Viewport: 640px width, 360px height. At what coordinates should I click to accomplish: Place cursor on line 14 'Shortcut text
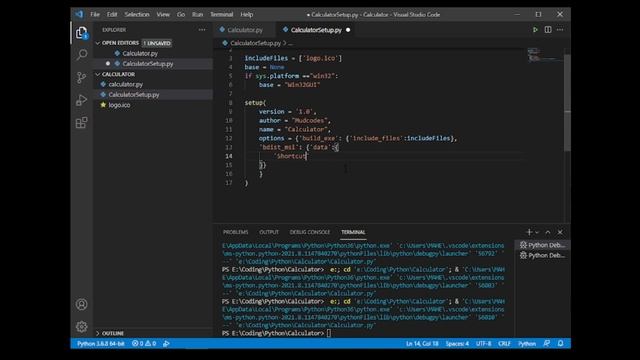coord(291,156)
